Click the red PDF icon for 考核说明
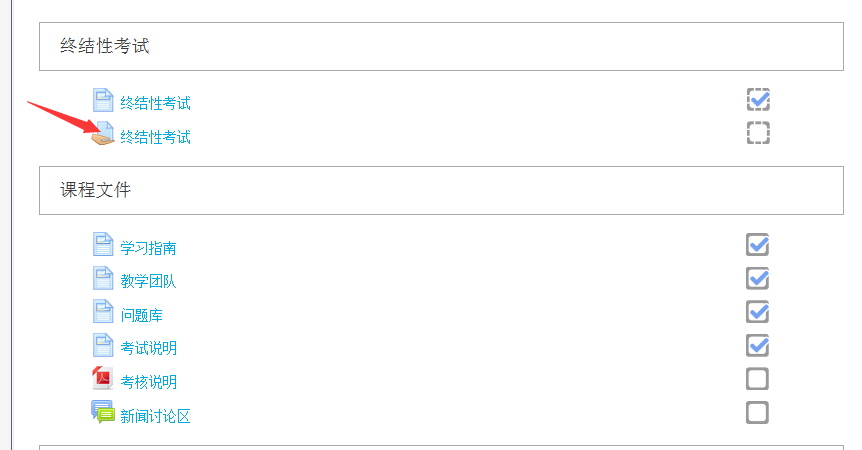Image resolution: width=862 pixels, height=450 pixels. click(x=102, y=379)
